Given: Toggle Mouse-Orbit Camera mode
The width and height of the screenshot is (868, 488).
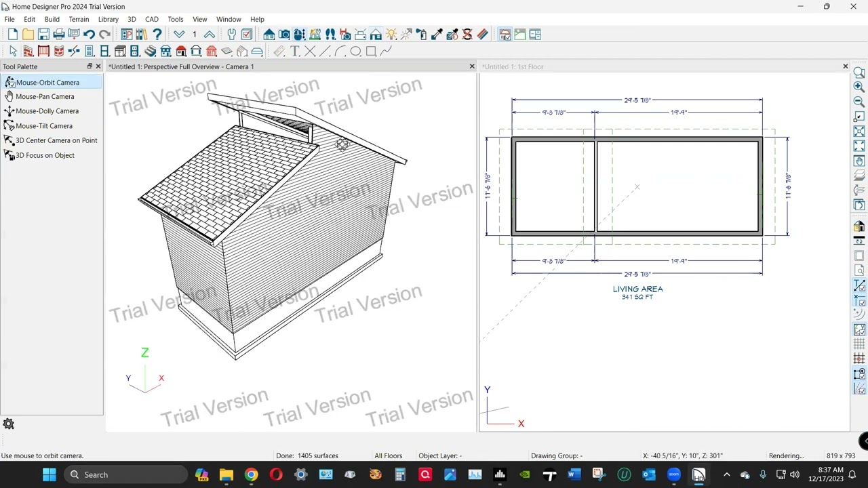Looking at the screenshot, I should (52, 82).
